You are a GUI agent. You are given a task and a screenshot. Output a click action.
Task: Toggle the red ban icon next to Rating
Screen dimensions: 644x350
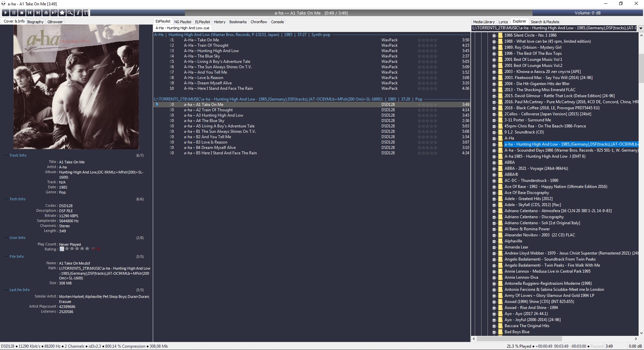(98, 249)
